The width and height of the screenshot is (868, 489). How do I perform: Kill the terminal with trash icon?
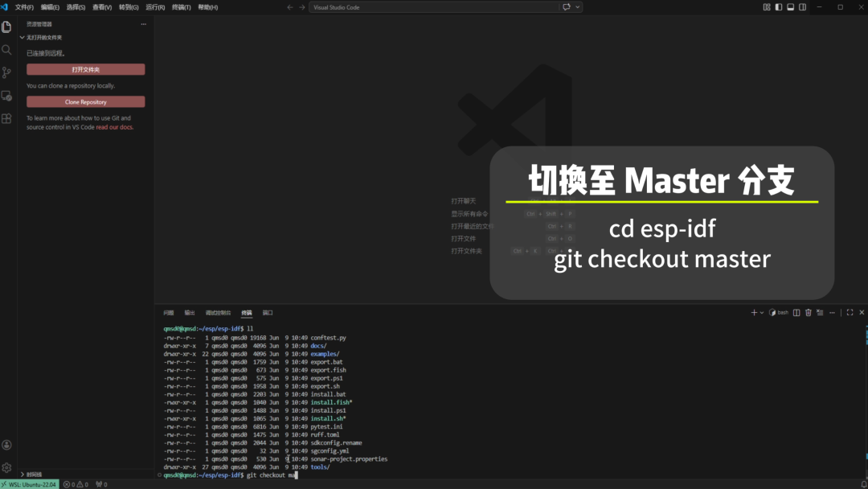809,312
